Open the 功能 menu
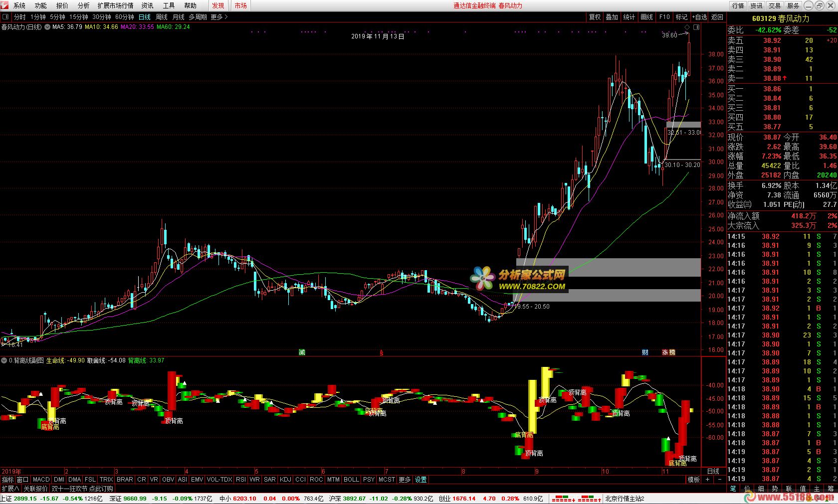838x504 pixels. click(41, 5)
